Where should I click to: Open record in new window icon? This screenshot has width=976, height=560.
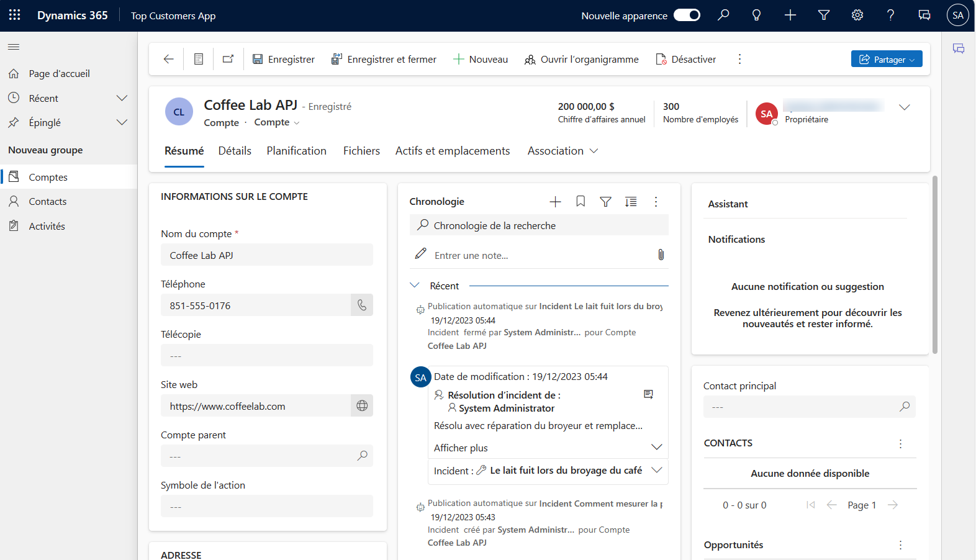[228, 59]
